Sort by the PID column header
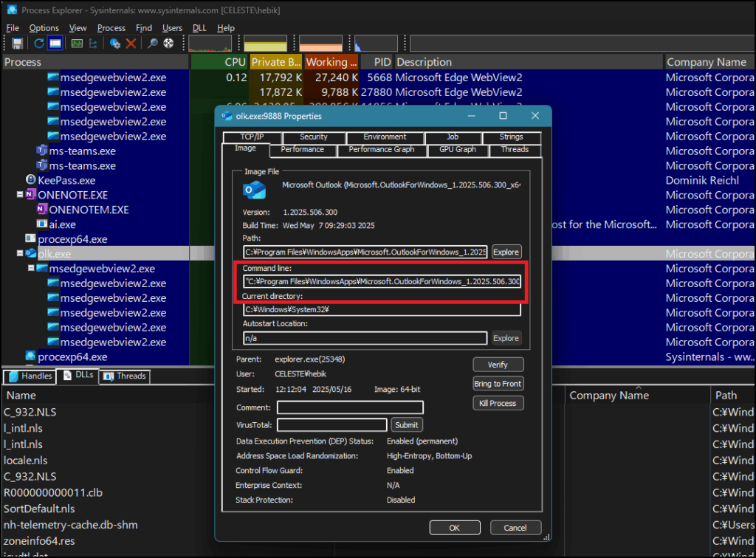The width and height of the screenshot is (756, 558). click(x=377, y=62)
